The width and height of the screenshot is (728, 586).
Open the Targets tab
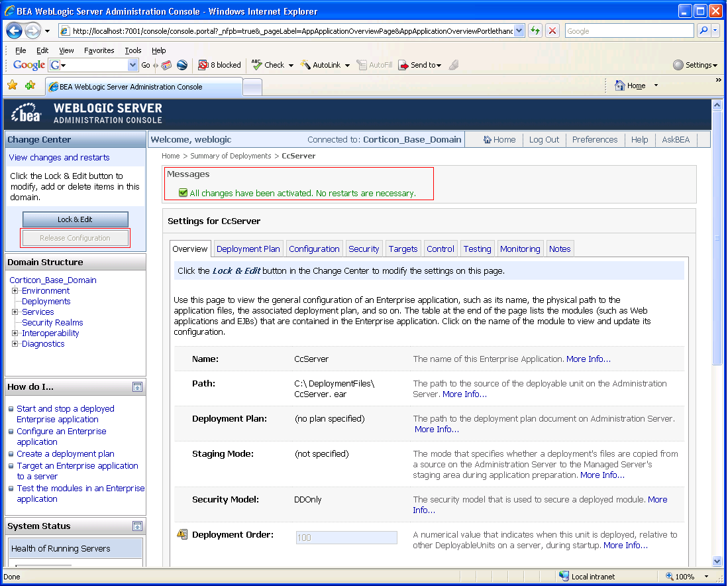click(403, 249)
